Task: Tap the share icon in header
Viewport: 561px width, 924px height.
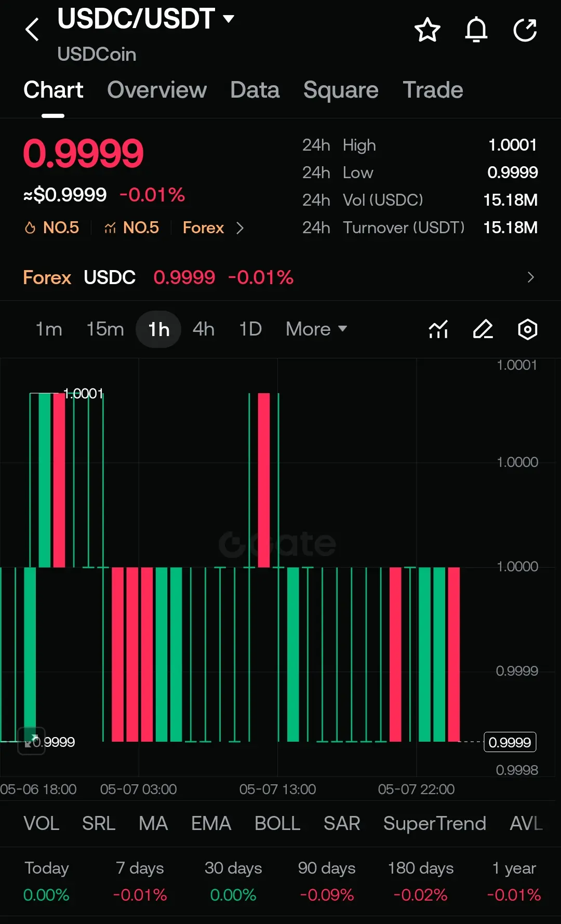Action: pyautogui.click(x=525, y=30)
